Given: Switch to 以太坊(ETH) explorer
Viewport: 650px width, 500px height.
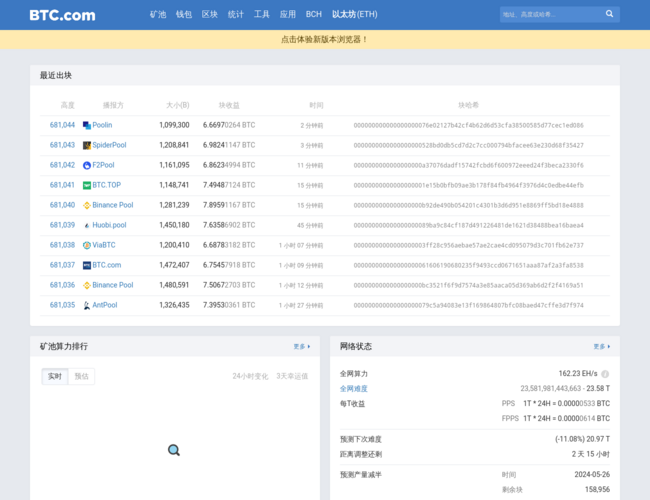Looking at the screenshot, I should (x=355, y=15).
